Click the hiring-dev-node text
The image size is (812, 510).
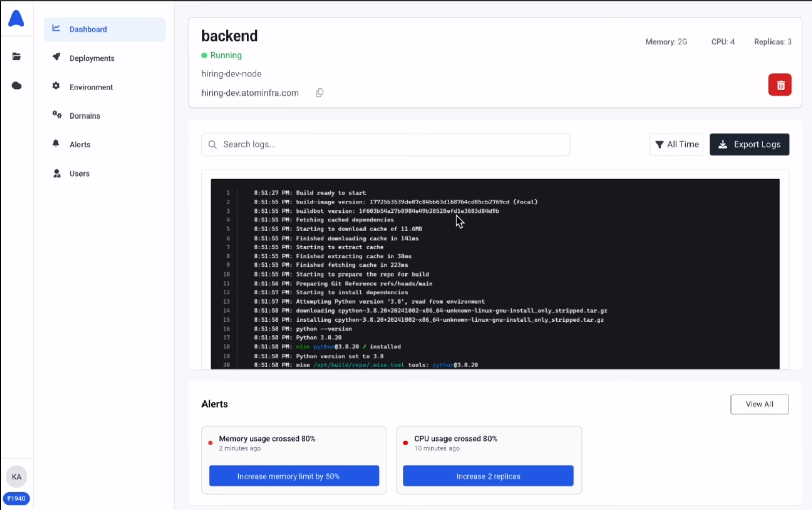(231, 74)
